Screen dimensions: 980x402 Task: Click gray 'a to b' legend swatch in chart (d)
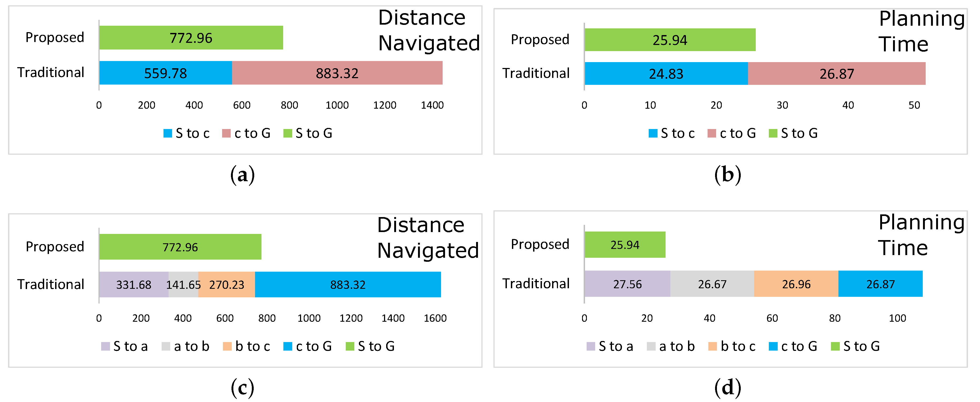[651, 346]
